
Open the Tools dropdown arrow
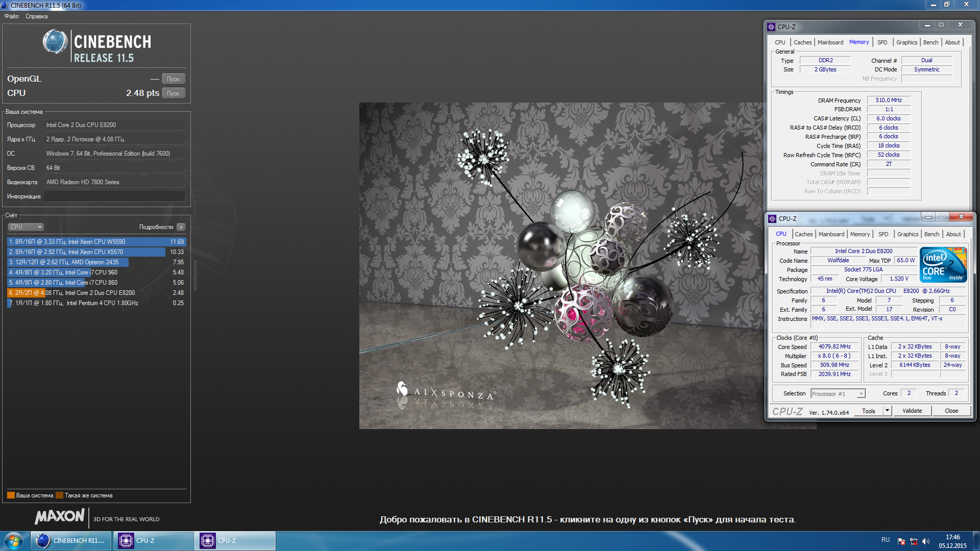click(887, 411)
